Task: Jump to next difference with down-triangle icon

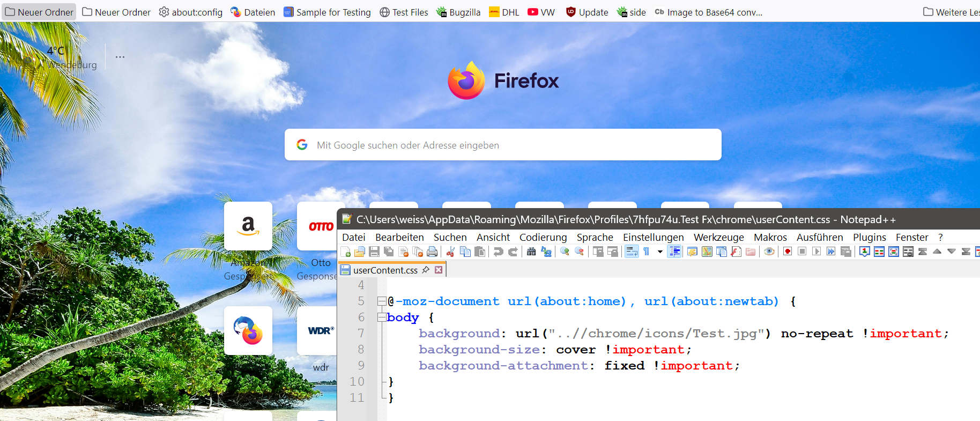Action: pyautogui.click(x=952, y=252)
